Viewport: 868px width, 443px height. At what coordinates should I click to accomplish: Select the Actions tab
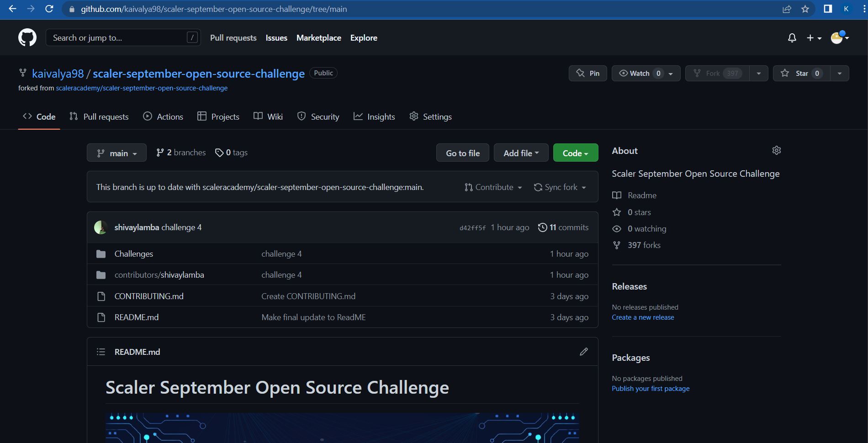point(163,117)
